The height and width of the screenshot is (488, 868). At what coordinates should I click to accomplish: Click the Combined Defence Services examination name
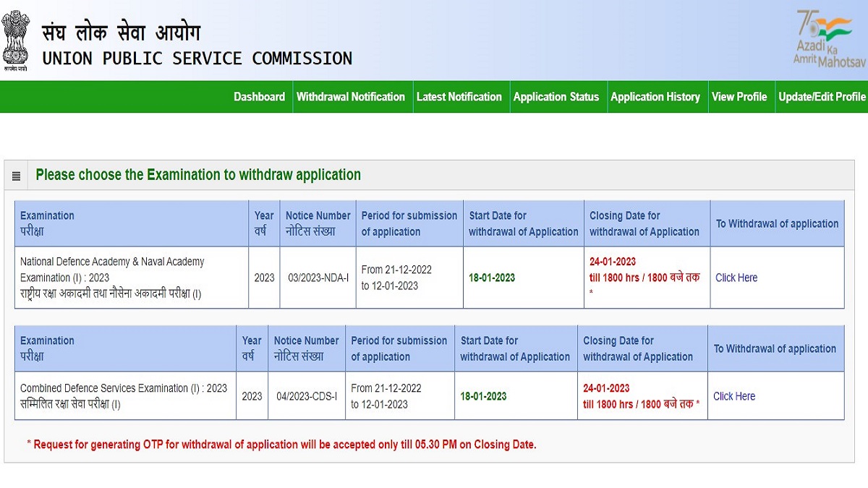point(123,388)
